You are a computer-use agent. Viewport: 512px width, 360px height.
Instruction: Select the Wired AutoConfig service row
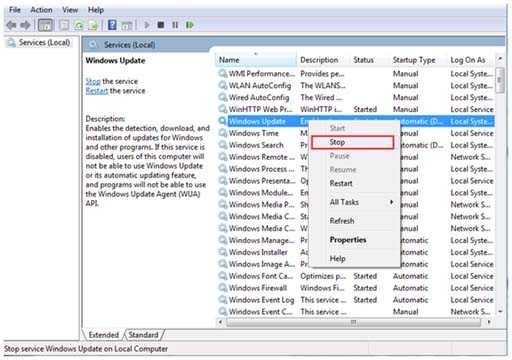pyautogui.click(x=356, y=97)
